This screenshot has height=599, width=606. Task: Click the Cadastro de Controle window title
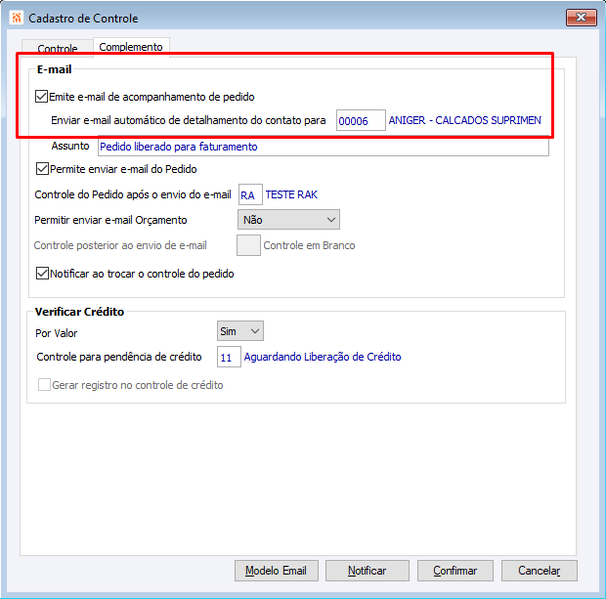tap(83, 18)
